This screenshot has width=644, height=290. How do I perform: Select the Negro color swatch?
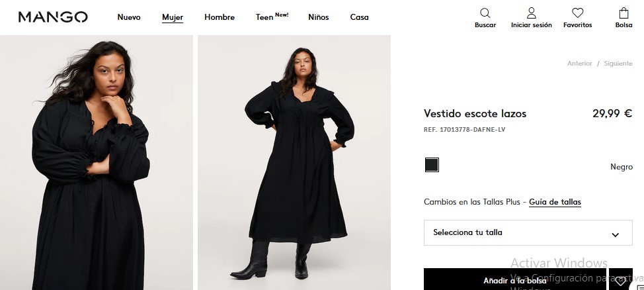point(432,165)
